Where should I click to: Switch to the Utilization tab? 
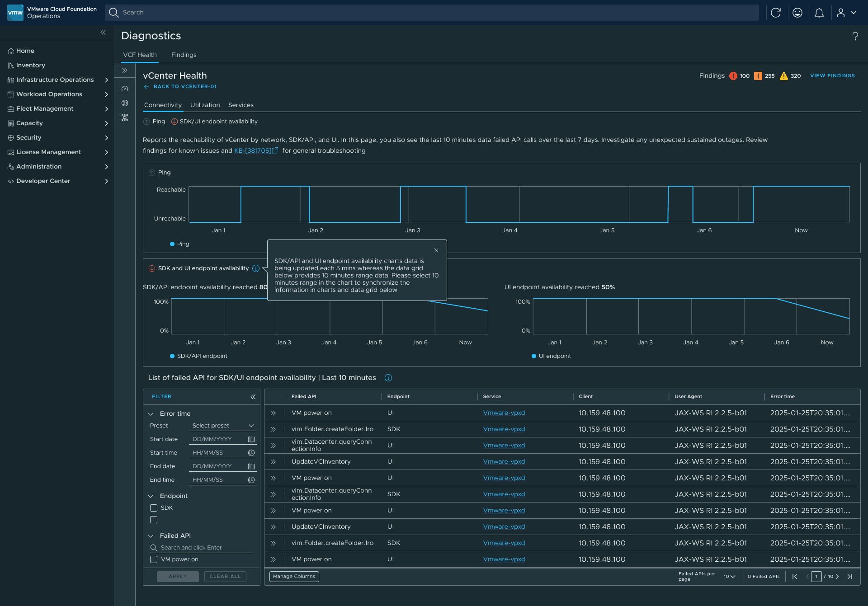click(x=205, y=105)
